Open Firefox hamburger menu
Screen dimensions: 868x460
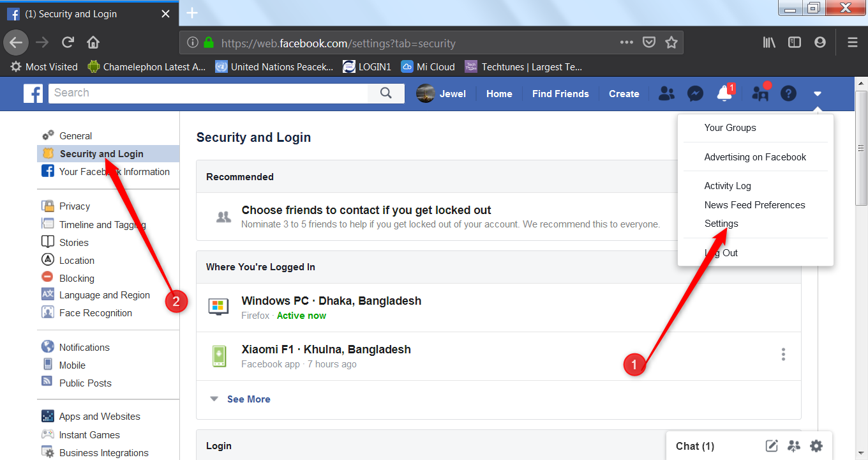point(852,43)
